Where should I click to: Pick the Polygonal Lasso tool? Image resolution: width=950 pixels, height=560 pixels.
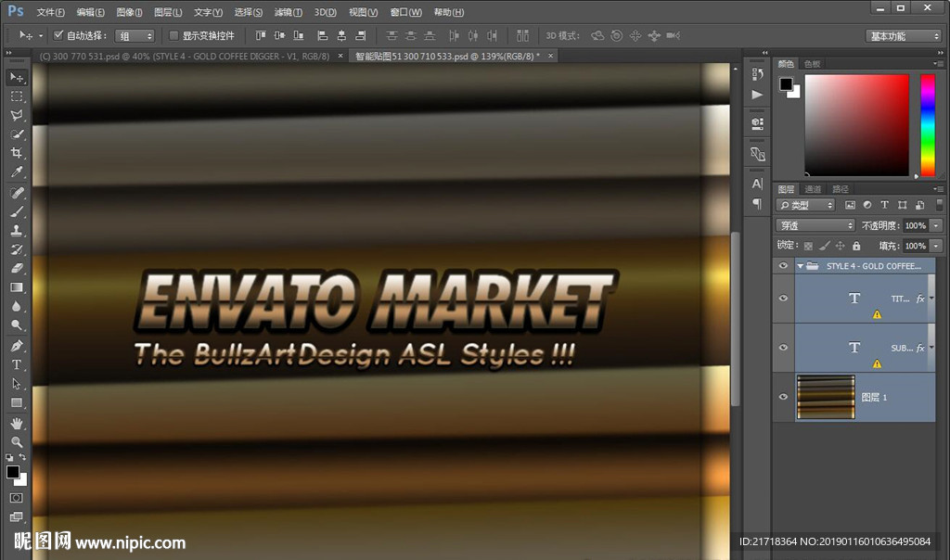click(17, 115)
